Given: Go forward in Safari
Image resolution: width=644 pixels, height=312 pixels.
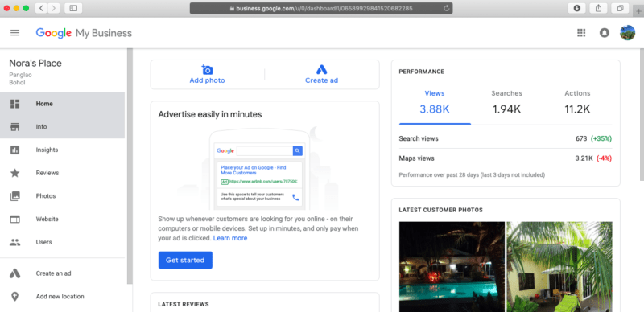Looking at the screenshot, I should tap(54, 8).
